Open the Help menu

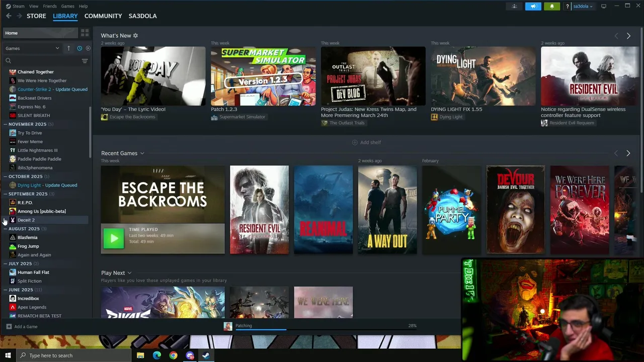pos(83,6)
